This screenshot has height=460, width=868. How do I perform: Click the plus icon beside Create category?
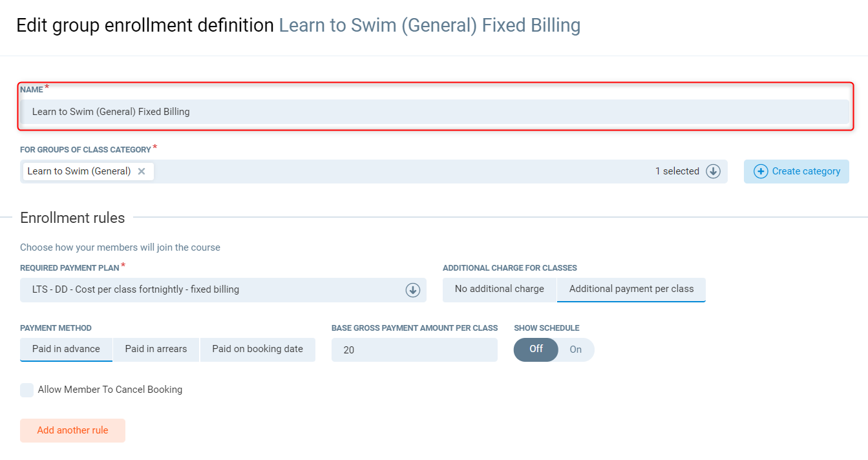pyautogui.click(x=761, y=171)
